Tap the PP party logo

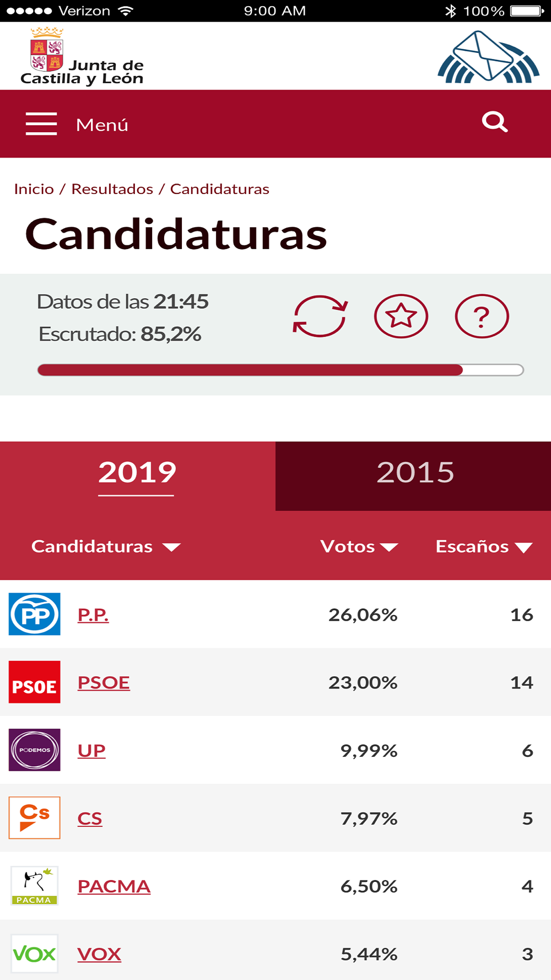coord(35,614)
